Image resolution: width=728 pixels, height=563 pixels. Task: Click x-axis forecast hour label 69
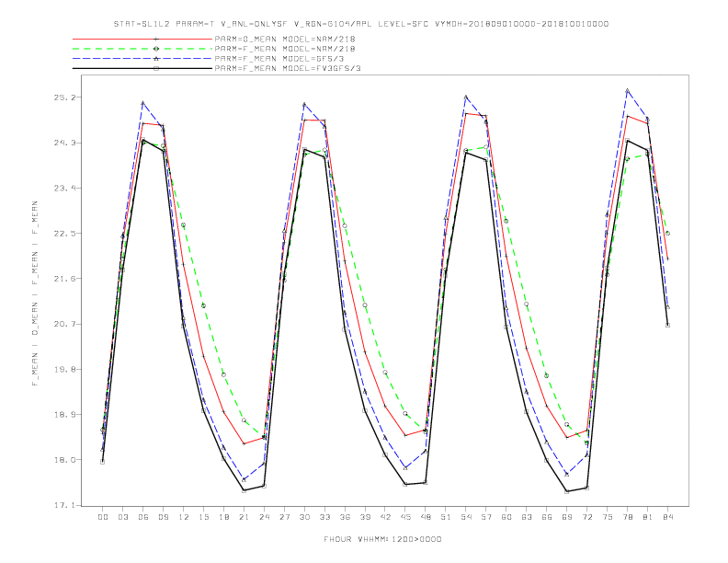567,517
